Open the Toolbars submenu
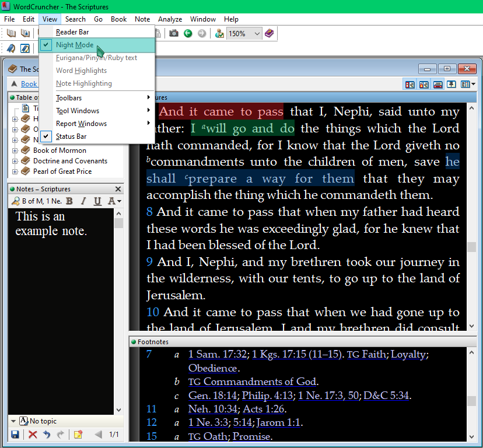 [97, 98]
